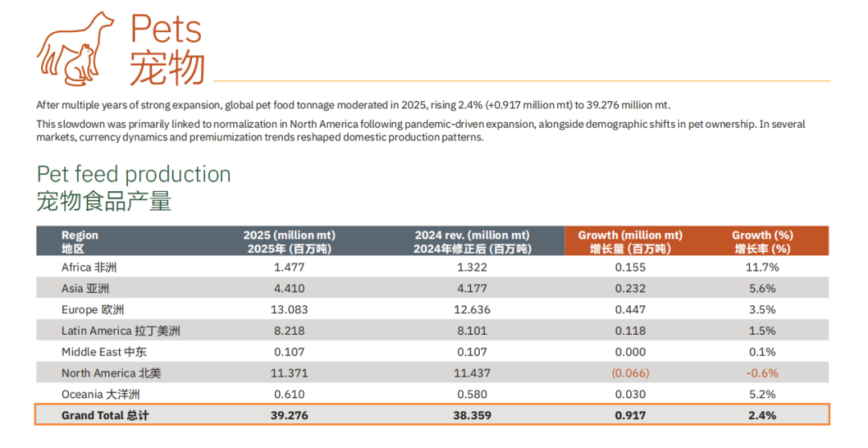This screenshot has width=868, height=448.
Task: Select the "Grand Total 总计" row label
Action: pyautogui.click(x=105, y=415)
